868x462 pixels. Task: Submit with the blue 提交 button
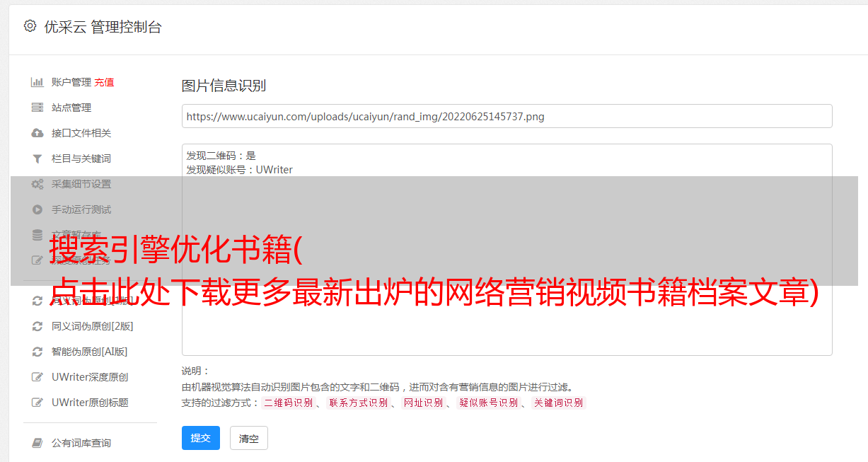(201, 438)
